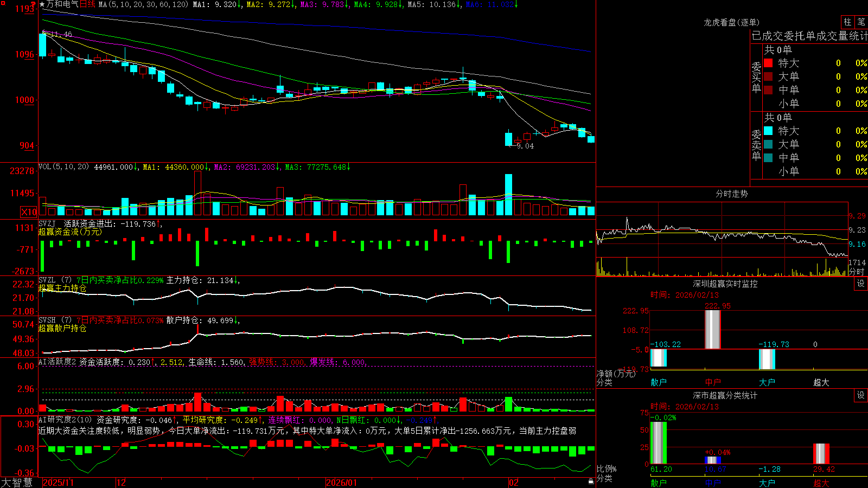
Task: Click the red question mark help icon
Action: (33, 5)
